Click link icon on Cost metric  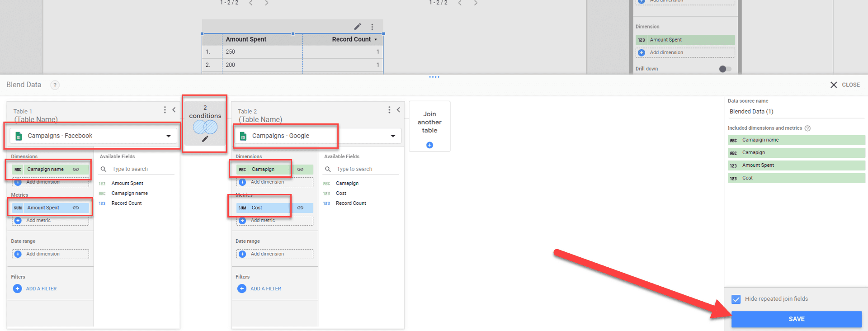[x=300, y=208]
